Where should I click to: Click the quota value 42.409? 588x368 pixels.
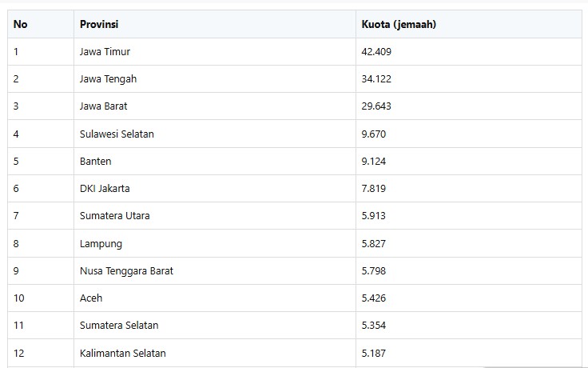pyautogui.click(x=376, y=52)
